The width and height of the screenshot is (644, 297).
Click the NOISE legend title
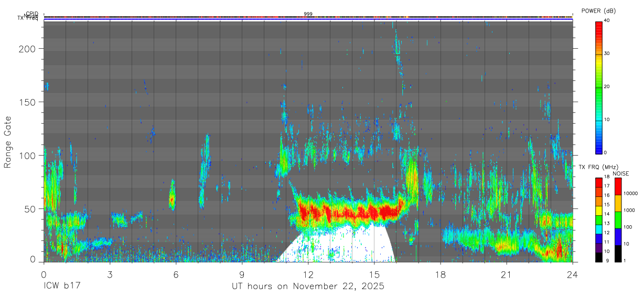click(x=620, y=173)
